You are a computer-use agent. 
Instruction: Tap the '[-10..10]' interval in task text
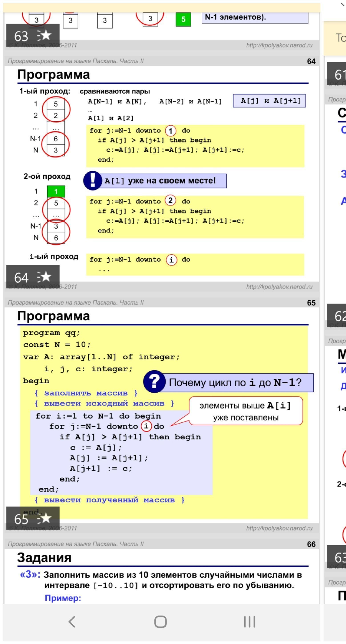pos(116,586)
